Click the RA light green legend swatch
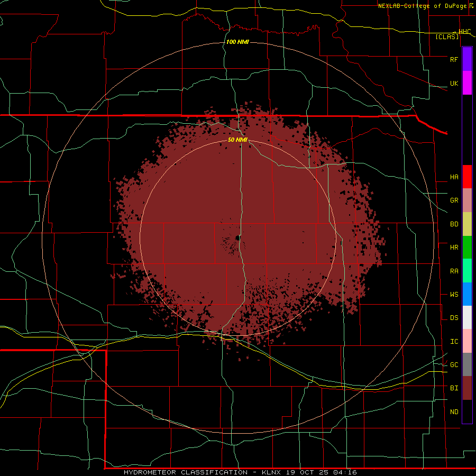This screenshot has width=476, height=476. click(x=467, y=271)
